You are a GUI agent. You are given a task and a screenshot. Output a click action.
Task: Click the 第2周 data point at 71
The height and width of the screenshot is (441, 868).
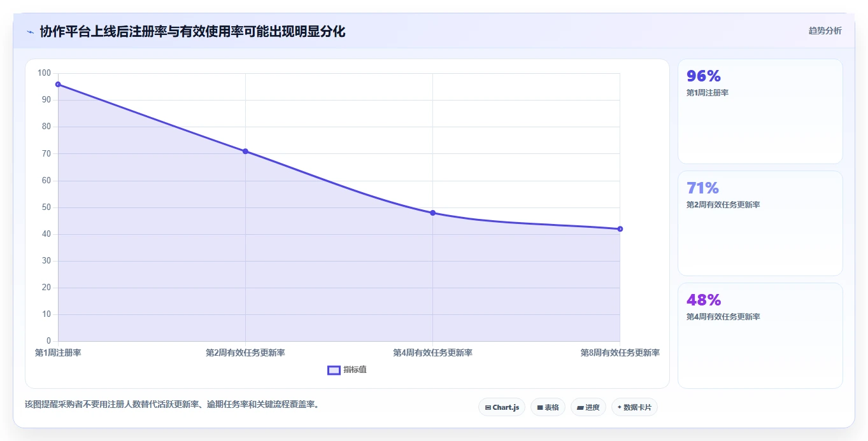[x=245, y=151]
